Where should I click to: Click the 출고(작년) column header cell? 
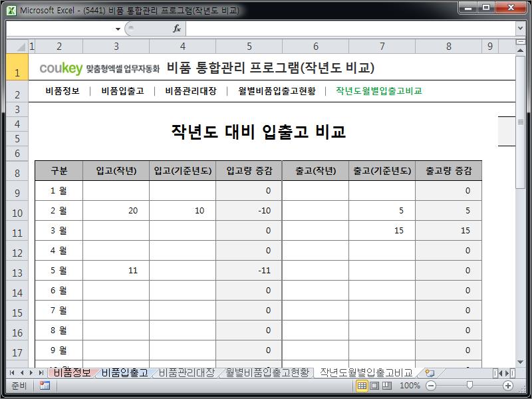pyautogui.click(x=315, y=171)
